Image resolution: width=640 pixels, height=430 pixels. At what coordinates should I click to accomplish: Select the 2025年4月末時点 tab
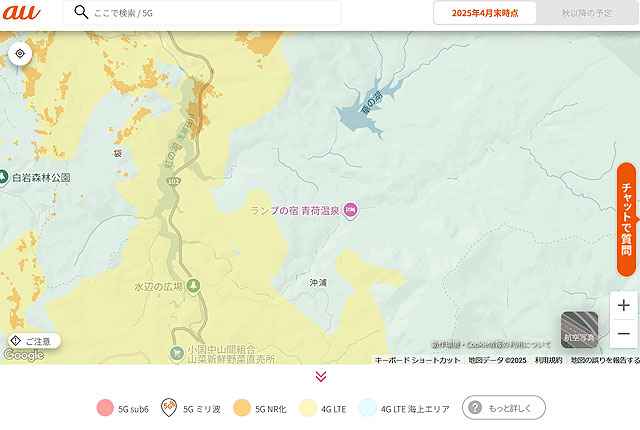485,13
